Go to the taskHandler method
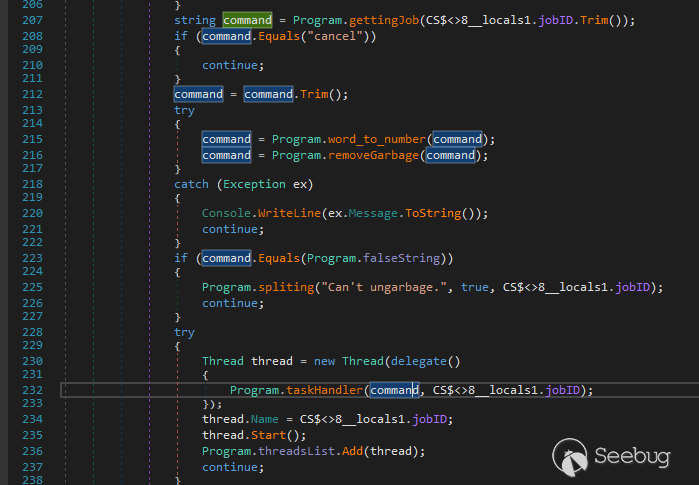699x485 pixels. coord(321,390)
